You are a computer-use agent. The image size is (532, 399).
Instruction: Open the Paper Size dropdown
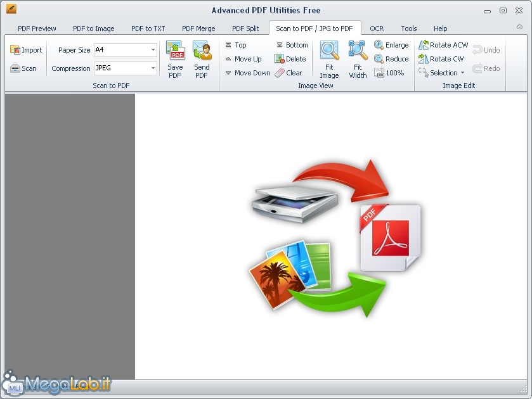153,50
